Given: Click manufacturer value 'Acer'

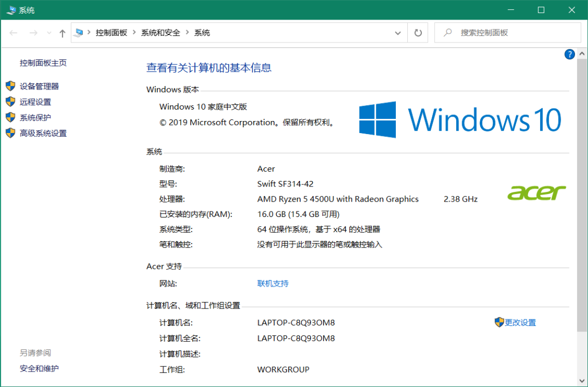Looking at the screenshot, I should [x=266, y=169].
